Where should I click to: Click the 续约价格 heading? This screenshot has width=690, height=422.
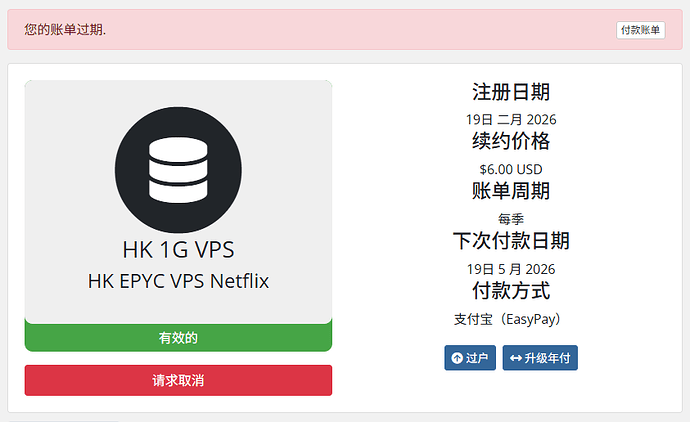(511, 141)
